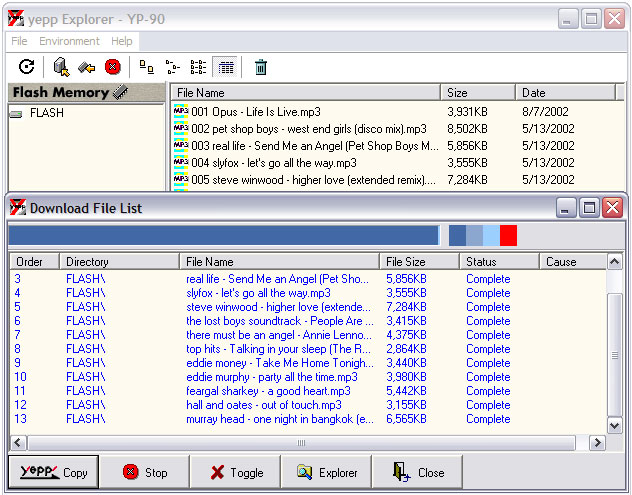
Task: Select 001 Opus - Life Is Live.mp3
Action: pos(256,112)
